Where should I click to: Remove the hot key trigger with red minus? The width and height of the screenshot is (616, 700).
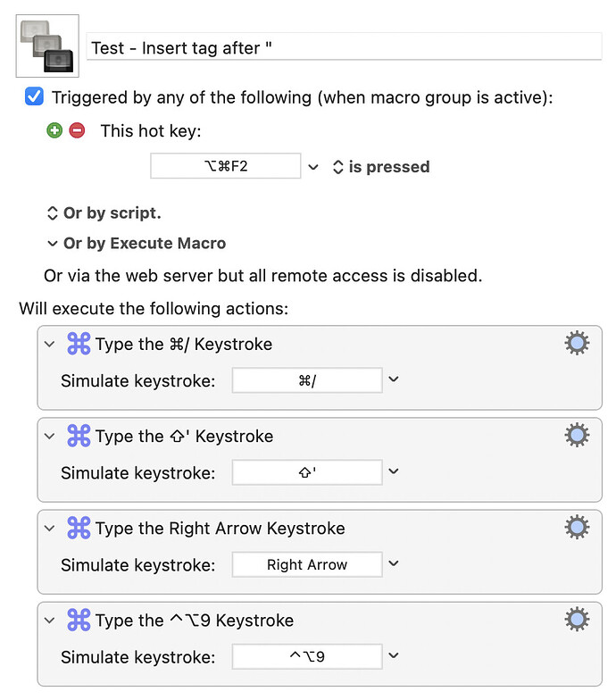point(77,130)
